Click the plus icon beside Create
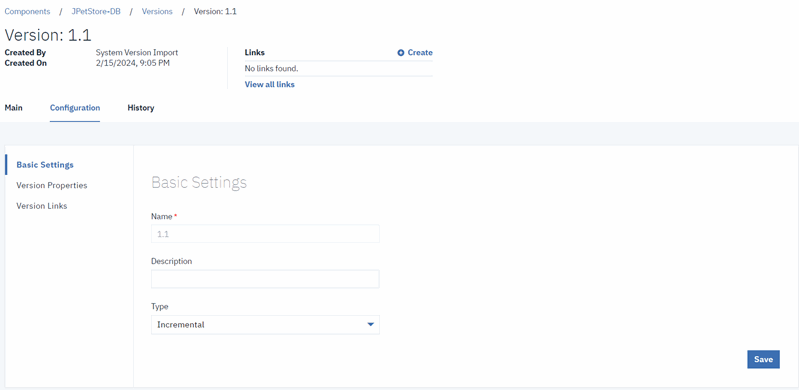Screen dimensions: 799x390 tap(401, 53)
